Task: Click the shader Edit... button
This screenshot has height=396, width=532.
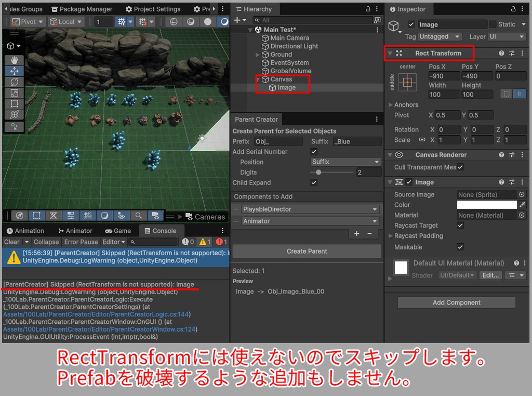Action: pyautogui.click(x=490, y=275)
